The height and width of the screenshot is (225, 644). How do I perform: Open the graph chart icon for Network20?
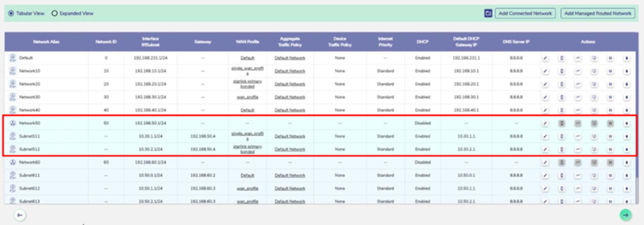(578, 84)
